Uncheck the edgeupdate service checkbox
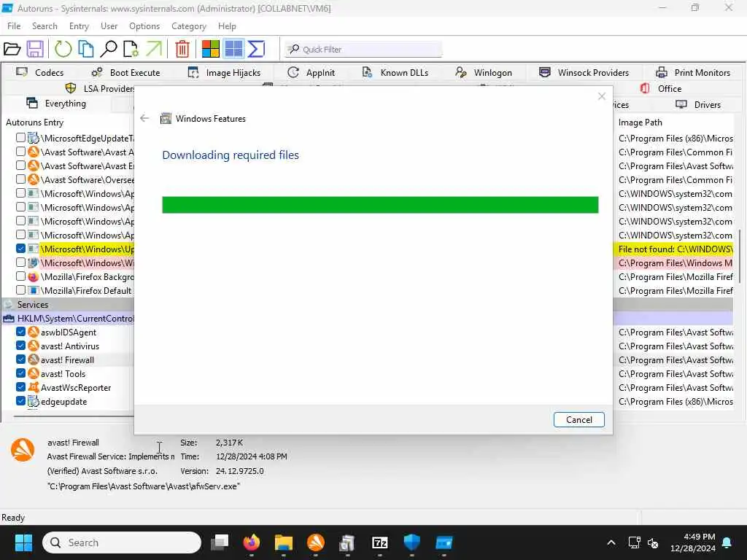747x560 pixels. click(20, 401)
